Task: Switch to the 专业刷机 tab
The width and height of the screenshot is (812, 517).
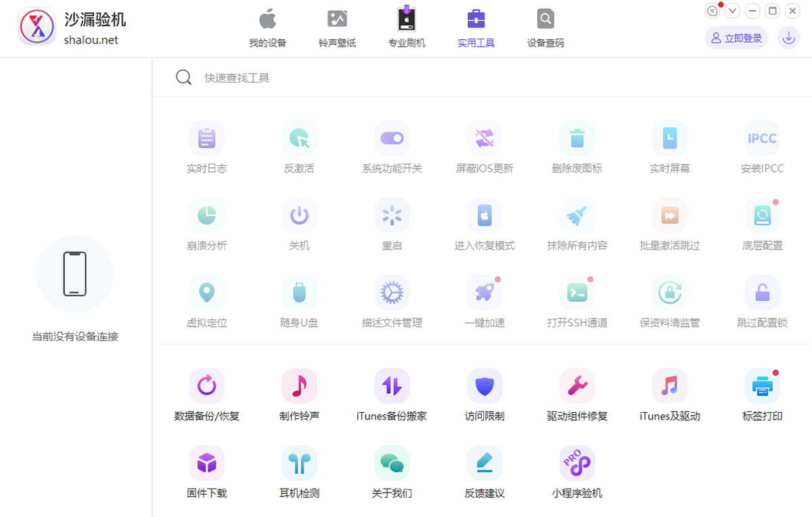Action: 407,28
